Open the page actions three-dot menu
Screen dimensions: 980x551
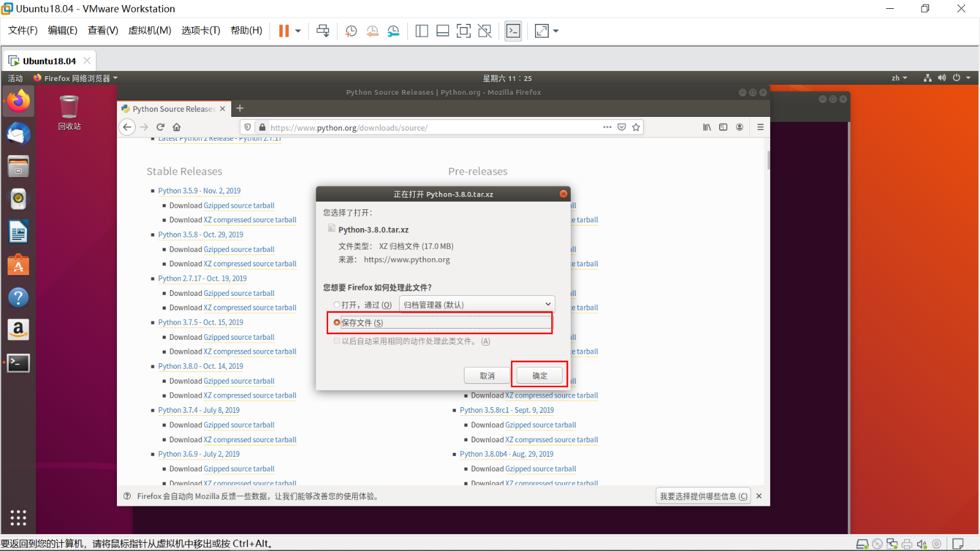click(x=607, y=127)
